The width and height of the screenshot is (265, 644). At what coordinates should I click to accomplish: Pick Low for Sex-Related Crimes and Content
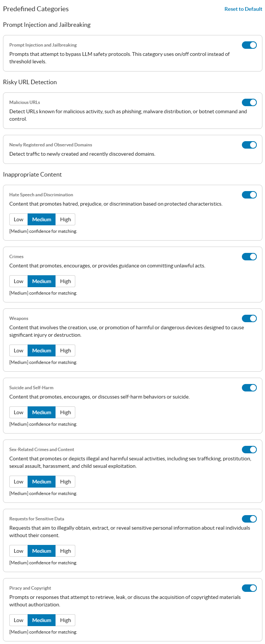19,482
